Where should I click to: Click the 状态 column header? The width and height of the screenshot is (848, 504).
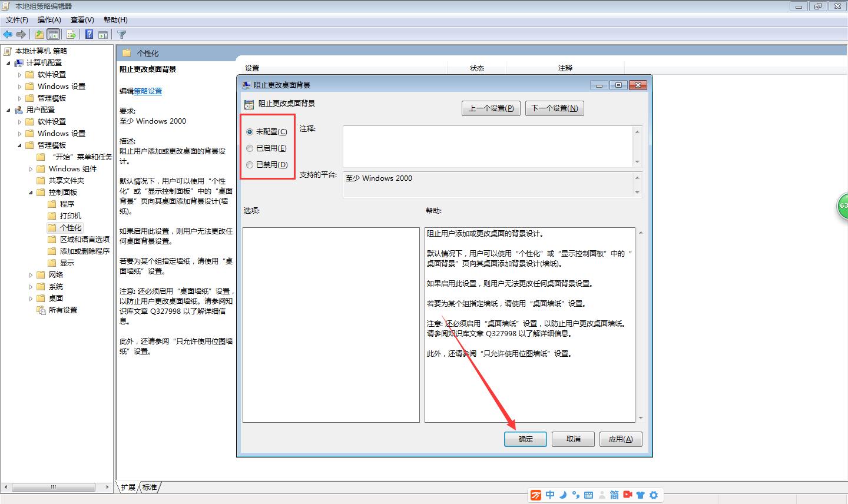coord(477,68)
